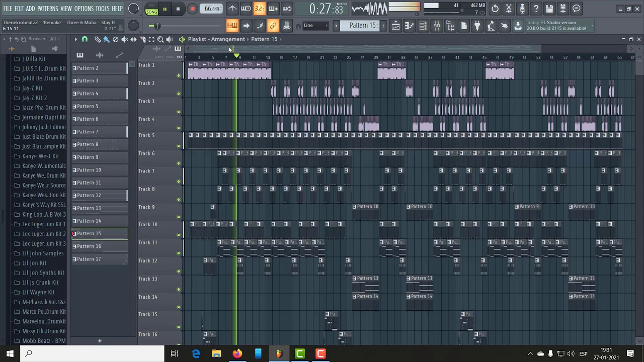Stop playback with the stop button
Viewport: 644px width, 362px height.
pos(178,9)
